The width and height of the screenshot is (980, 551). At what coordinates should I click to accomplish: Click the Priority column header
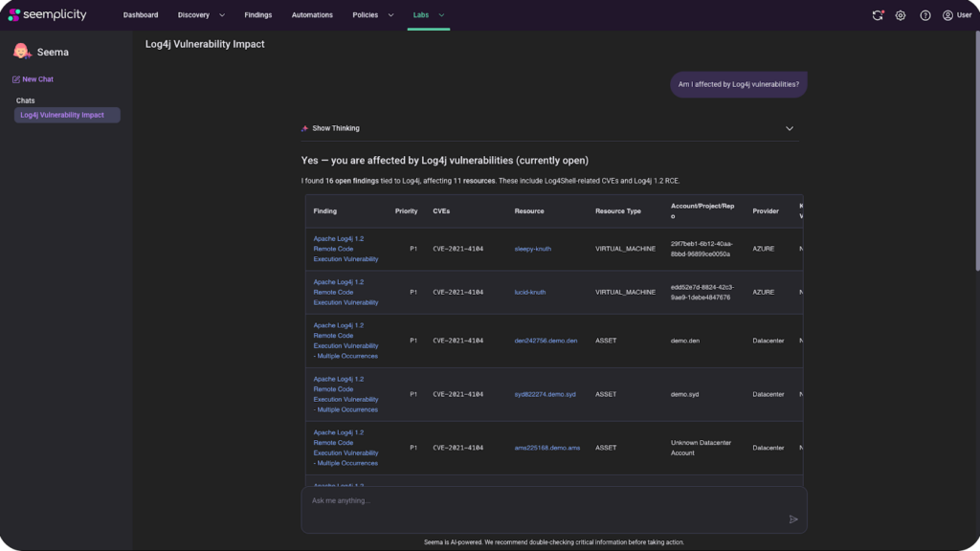click(406, 211)
